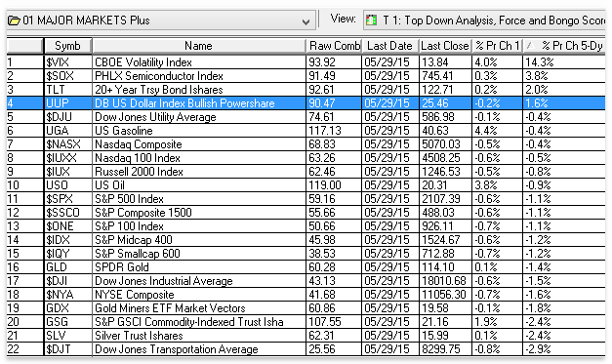
Task: Select the $VIX symbol cell
Action: [x=68, y=62]
